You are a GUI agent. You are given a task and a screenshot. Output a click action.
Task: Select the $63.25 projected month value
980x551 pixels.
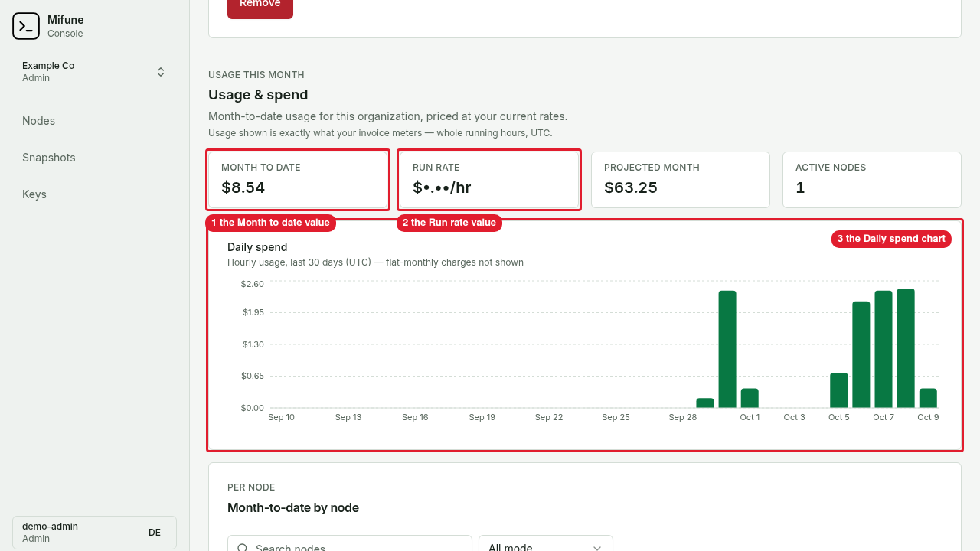coord(631,187)
